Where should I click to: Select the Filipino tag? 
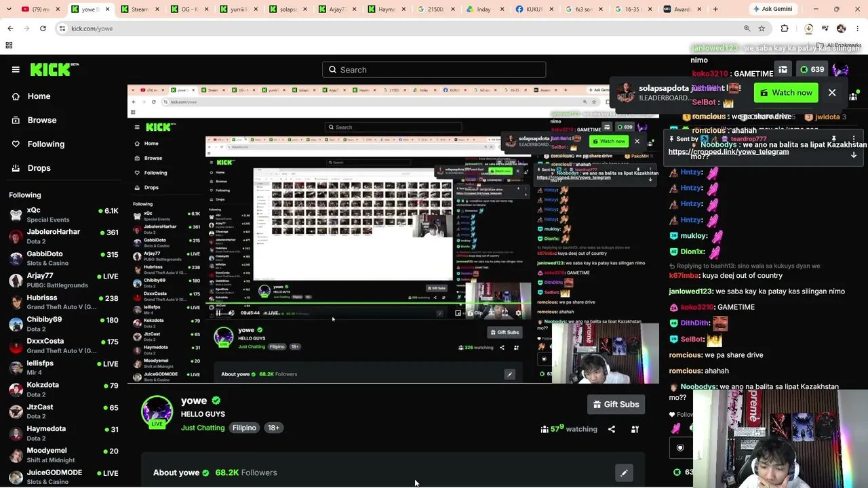[x=244, y=428]
